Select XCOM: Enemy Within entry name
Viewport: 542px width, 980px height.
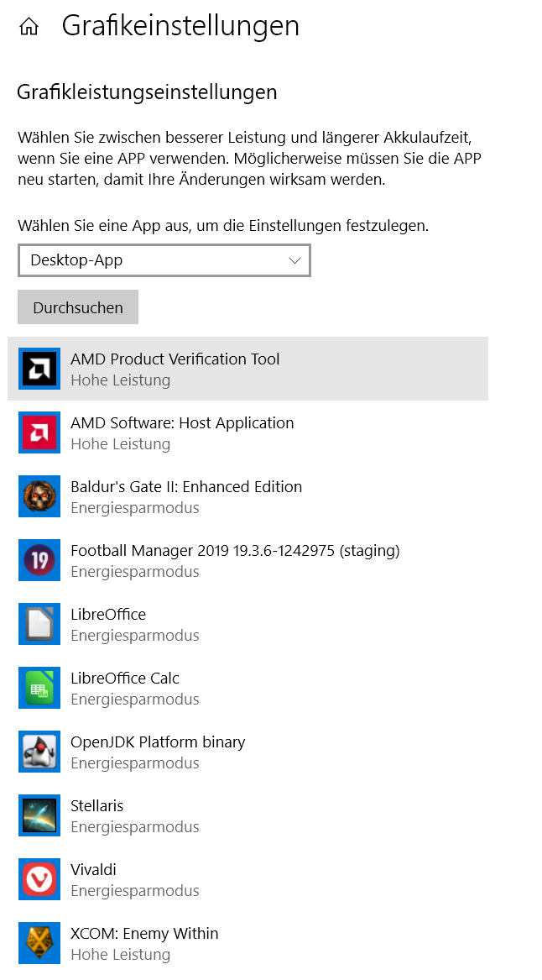pyautogui.click(x=144, y=933)
